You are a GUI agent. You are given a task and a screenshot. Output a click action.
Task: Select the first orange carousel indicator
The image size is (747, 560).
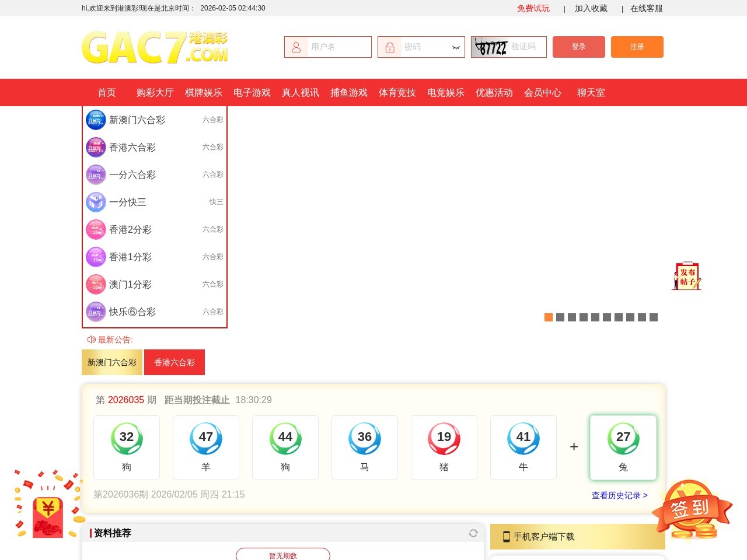pyautogui.click(x=549, y=317)
